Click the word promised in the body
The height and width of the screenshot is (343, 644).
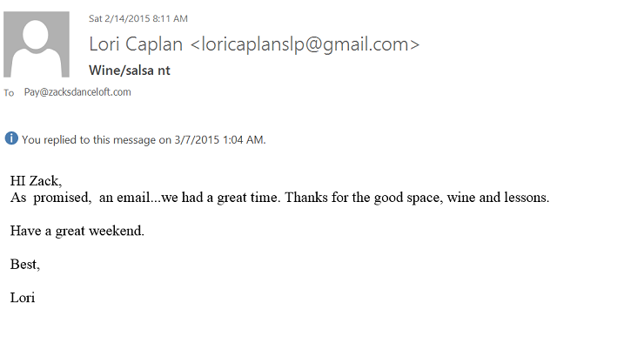coord(62,198)
